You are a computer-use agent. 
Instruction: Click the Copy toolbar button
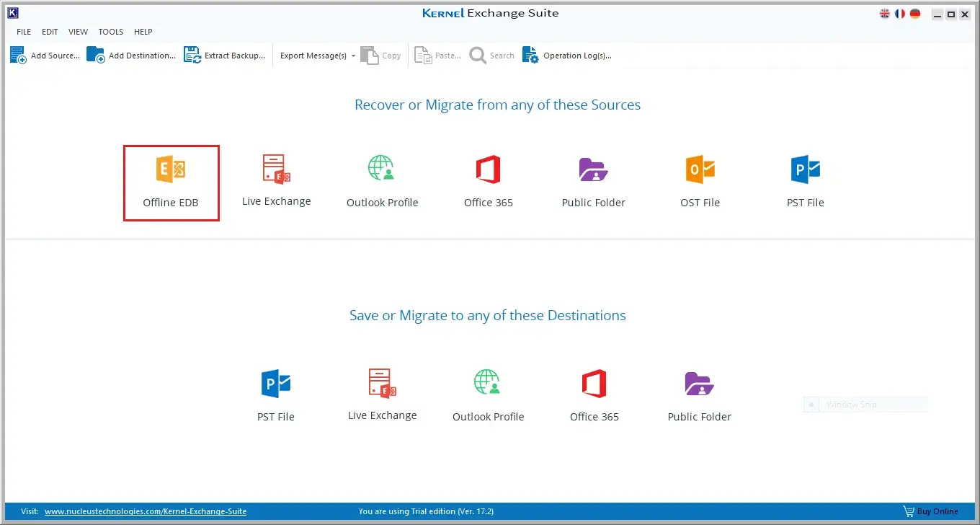[x=380, y=56]
